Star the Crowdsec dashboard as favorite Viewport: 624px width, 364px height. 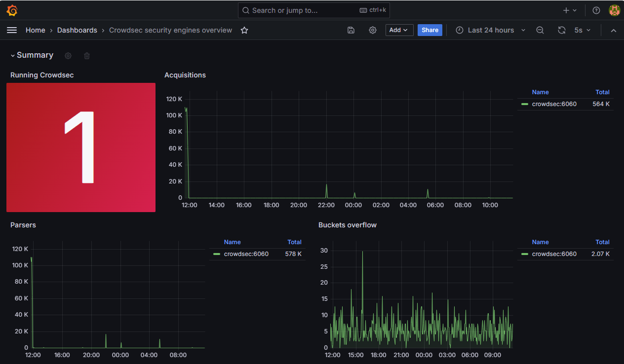coord(244,30)
